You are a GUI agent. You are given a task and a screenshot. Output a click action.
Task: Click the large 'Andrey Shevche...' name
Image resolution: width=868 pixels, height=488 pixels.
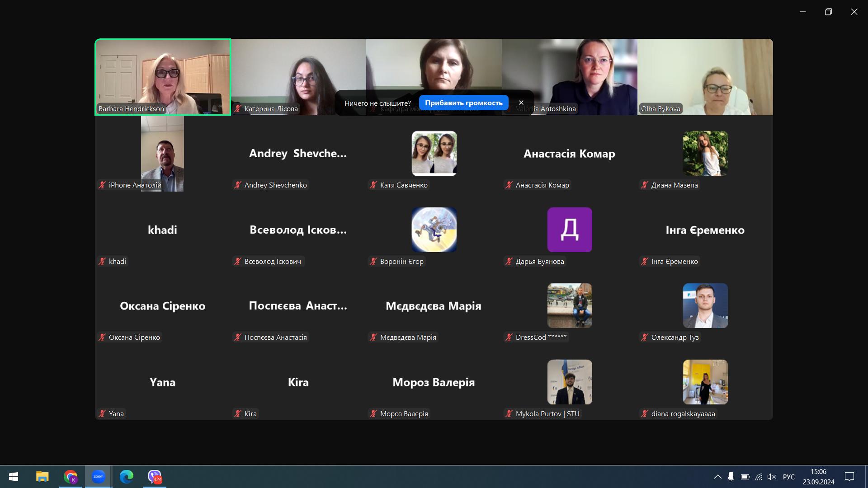[298, 154]
